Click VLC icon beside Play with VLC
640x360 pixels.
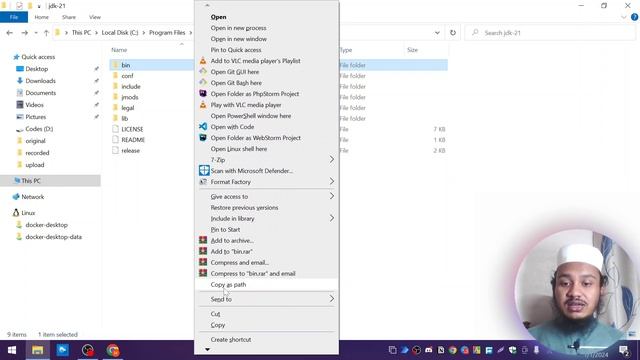tap(203, 104)
